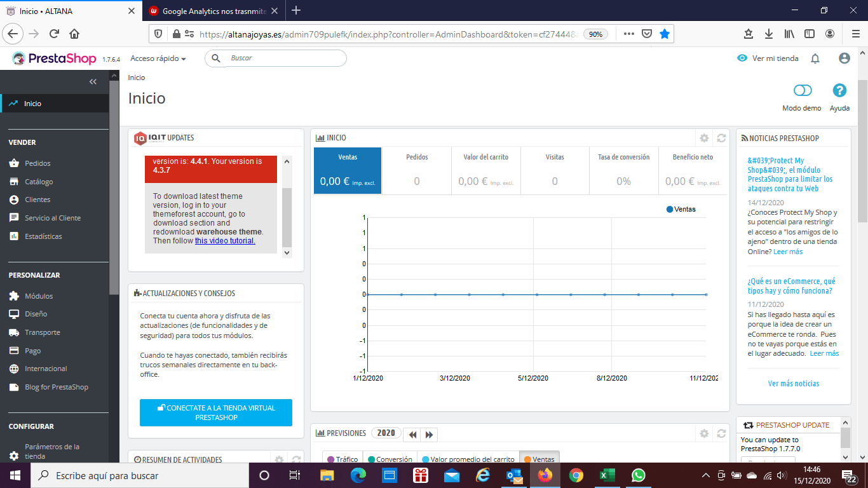Select Beneficio neto tab
Screen dimensions: 868x488
[693, 171]
